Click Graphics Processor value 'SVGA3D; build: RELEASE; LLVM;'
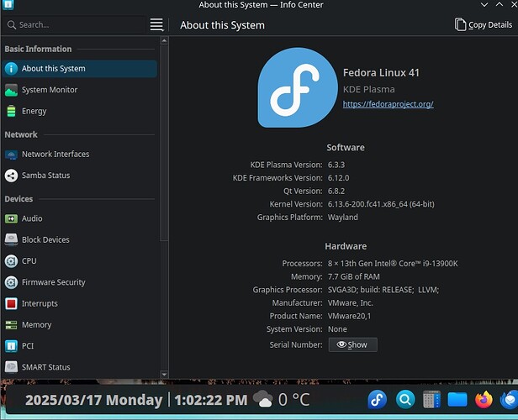 pyautogui.click(x=383, y=290)
